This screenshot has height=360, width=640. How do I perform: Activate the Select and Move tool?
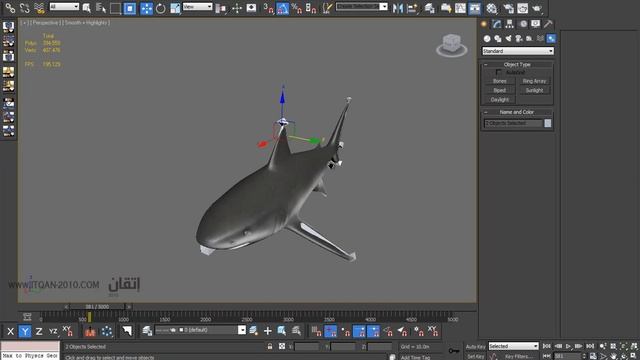tap(146, 8)
